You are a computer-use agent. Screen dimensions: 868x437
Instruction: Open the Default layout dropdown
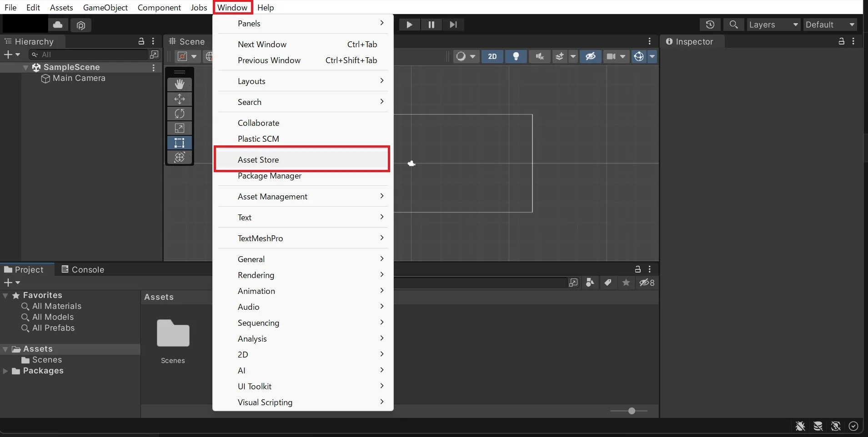click(830, 25)
